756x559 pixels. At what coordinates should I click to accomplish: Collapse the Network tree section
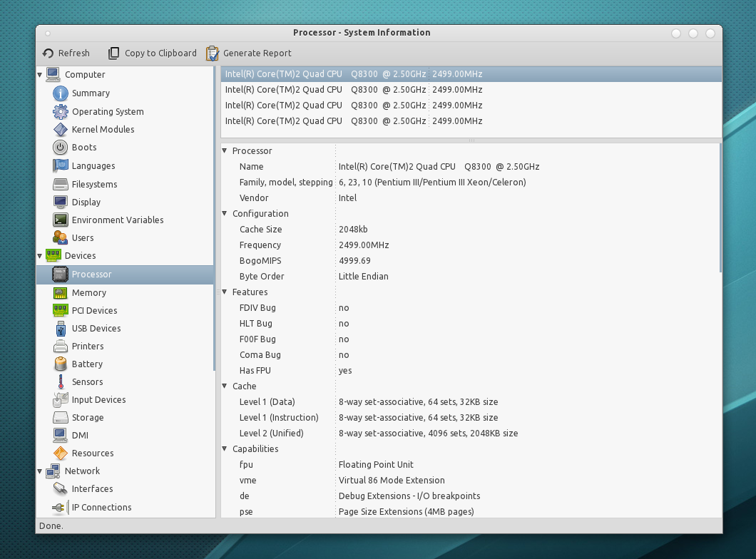(x=39, y=471)
